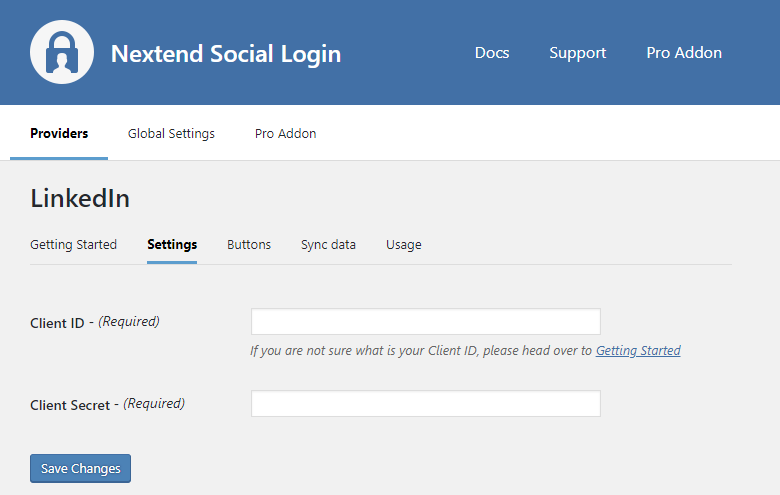
Task: Focus the Client ID input field
Action: 425,321
